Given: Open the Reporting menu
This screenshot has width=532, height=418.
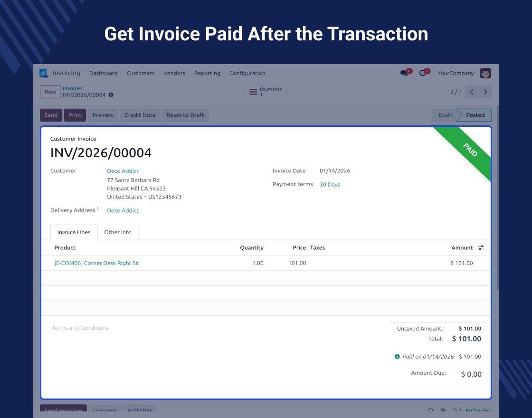Looking at the screenshot, I should [207, 73].
